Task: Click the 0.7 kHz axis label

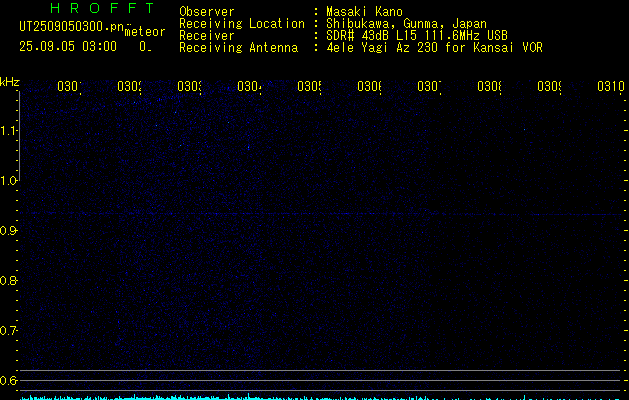Action: coord(8,331)
